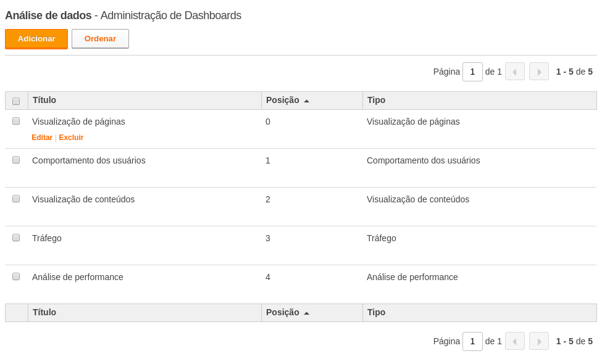
Task: Toggle the select-all checkbox in header
Action: [x=16, y=101]
